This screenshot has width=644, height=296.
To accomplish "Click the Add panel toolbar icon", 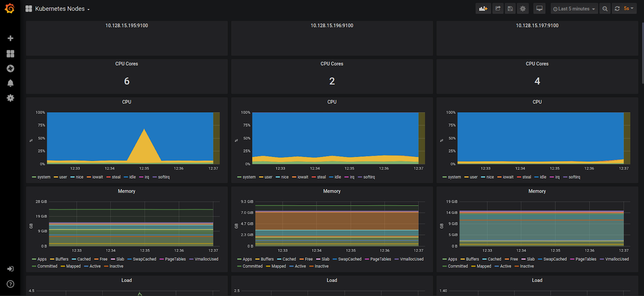I will (x=484, y=9).
